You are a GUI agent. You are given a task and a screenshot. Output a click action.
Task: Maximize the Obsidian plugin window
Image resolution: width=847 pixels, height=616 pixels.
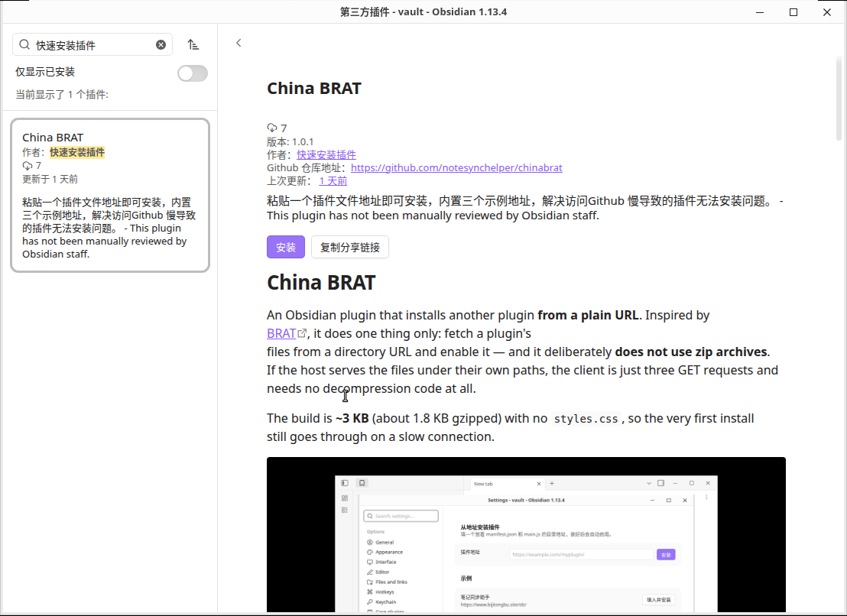pos(793,12)
